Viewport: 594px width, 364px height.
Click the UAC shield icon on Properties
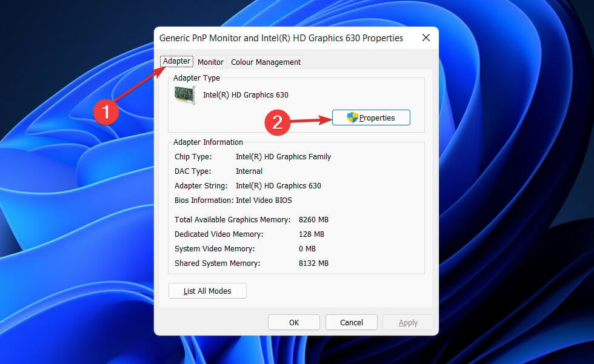pos(352,117)
